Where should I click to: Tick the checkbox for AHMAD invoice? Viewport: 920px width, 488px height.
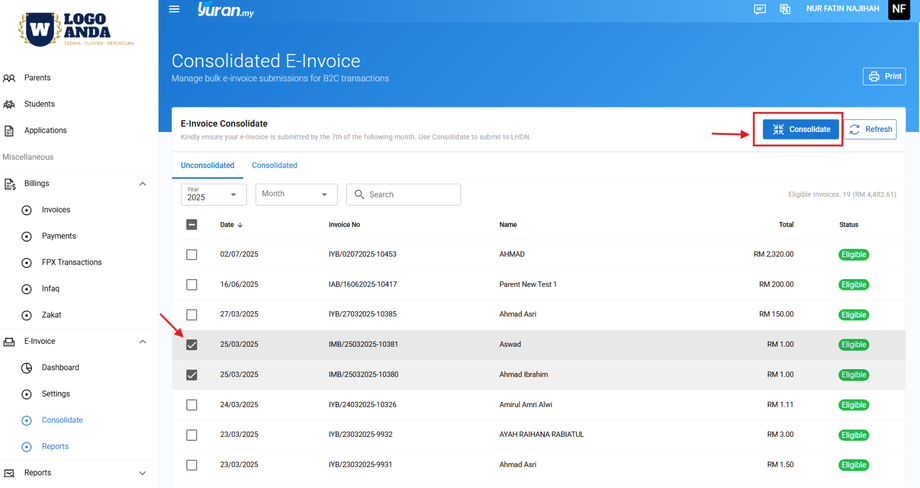coord(192,255)
